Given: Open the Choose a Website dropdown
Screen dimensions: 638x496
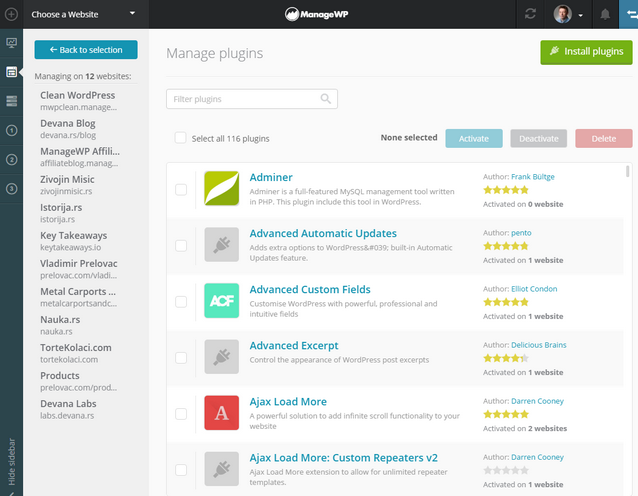Looking at the screenshot, I should [x=83, y=14].
